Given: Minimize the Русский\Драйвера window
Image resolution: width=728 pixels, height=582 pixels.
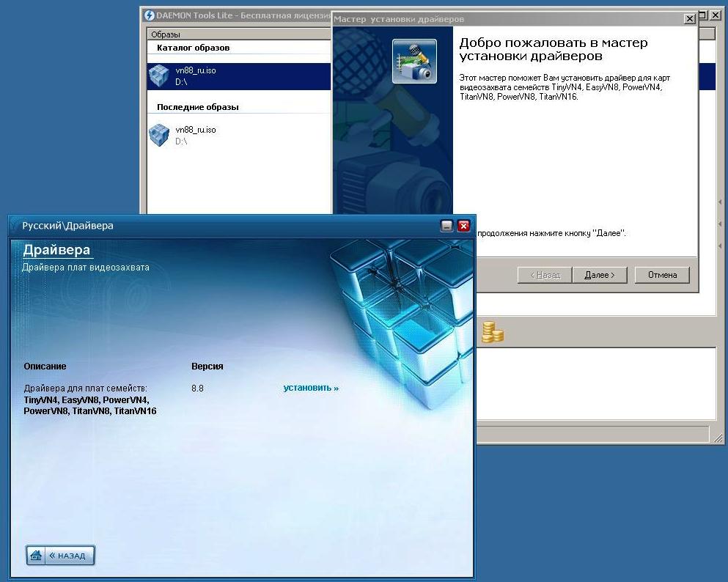Looking at the screenshot, I should tap(447, 226).
